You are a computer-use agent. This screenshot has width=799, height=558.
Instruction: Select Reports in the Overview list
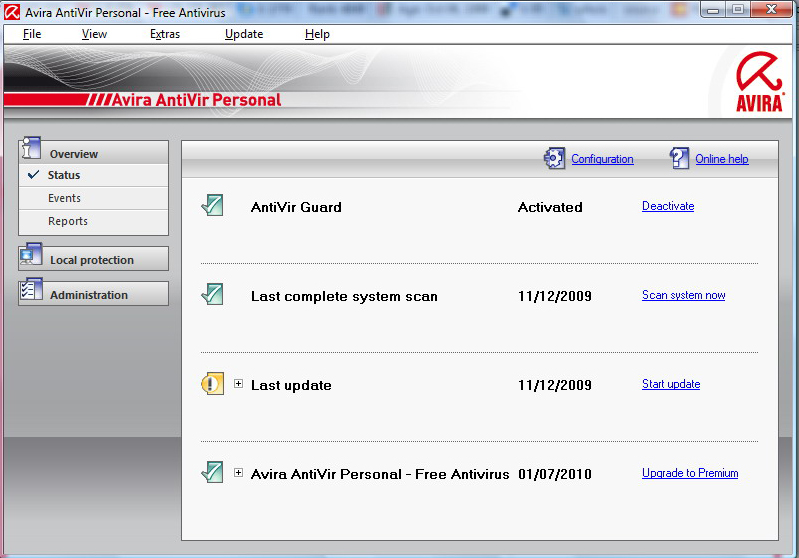click(93, 221)
